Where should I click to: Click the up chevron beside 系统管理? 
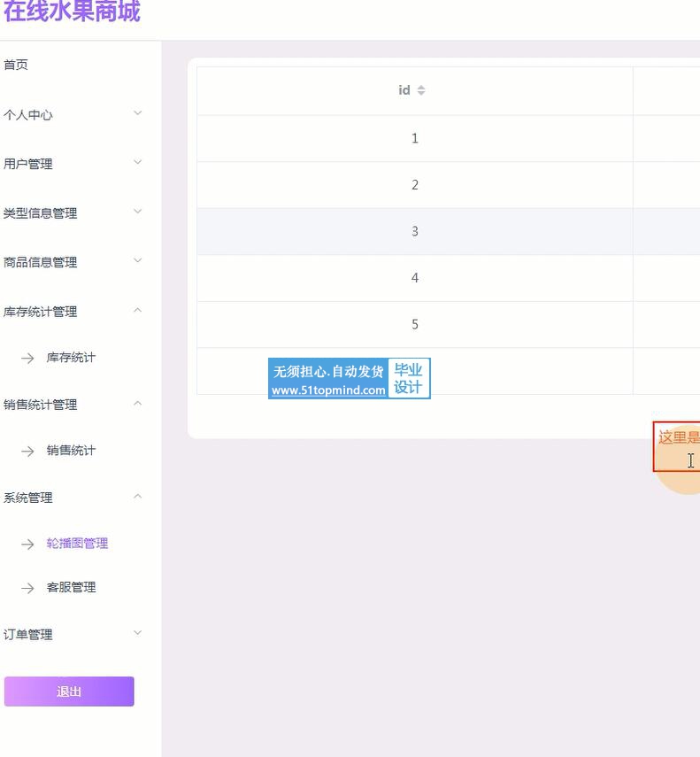pos(137,497)
